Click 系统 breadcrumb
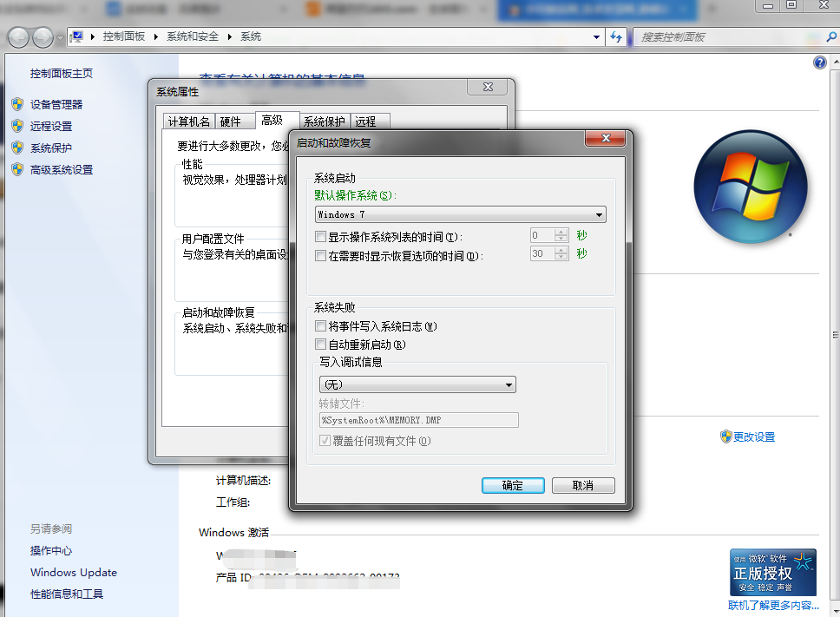This screenshot has width=840, height=617. click(x=251, y=36)
